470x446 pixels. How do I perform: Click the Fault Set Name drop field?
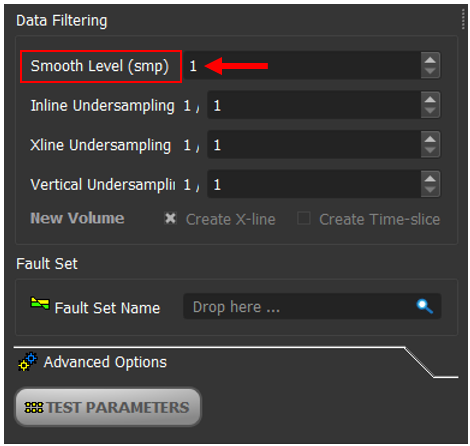[x=312, y=306]
